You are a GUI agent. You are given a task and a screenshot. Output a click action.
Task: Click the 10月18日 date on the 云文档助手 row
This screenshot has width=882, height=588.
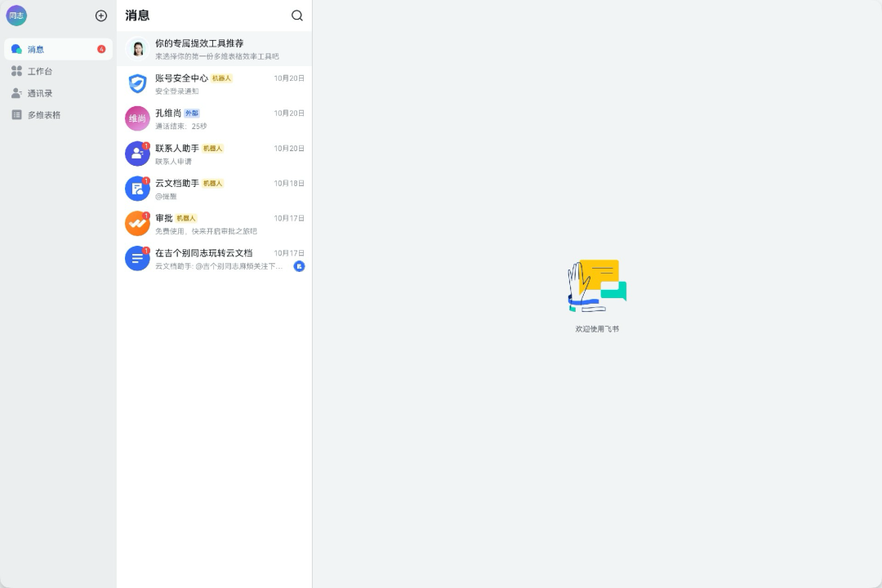point(289,184)
